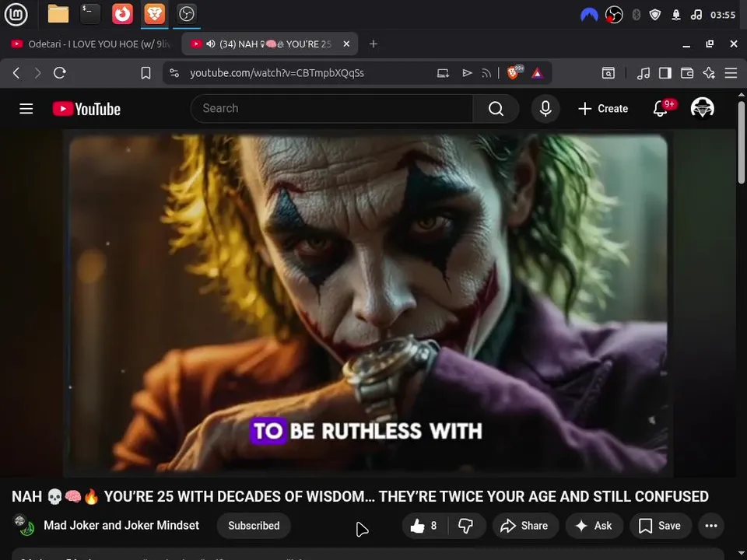Close the NAH YOU'RE 25 tab
The image size is (747, 560).
(346, 44)
